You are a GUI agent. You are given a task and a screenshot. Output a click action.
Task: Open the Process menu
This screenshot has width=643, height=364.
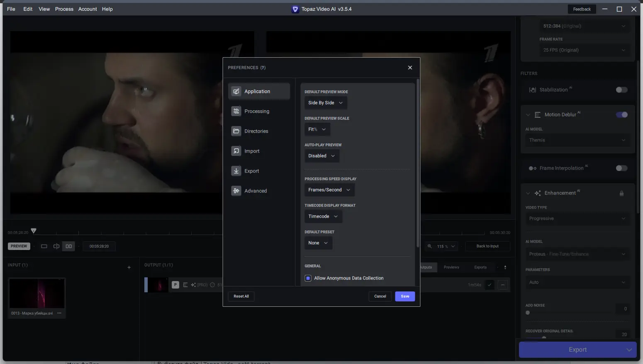(64, 9)
